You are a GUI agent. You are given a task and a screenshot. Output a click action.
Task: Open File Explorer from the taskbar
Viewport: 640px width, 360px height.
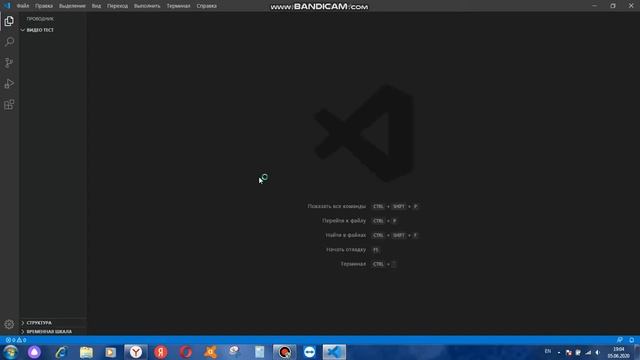coord(86,352)
